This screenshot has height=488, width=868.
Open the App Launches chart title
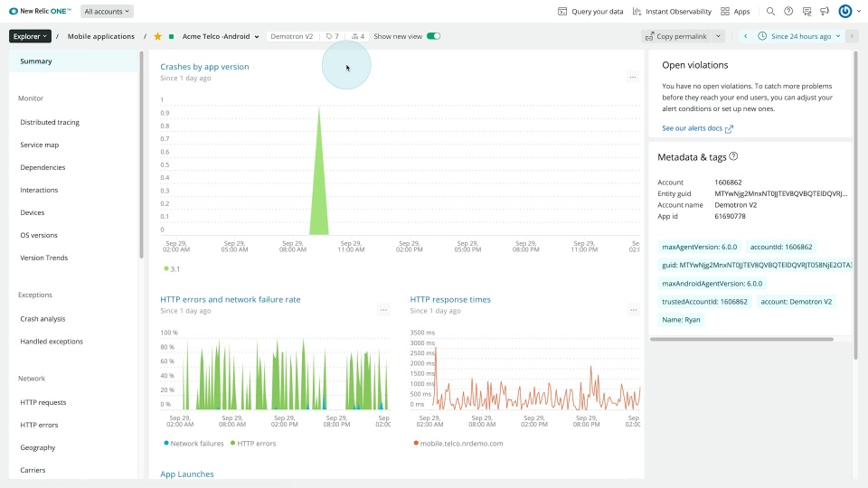[x=186, y=474]
